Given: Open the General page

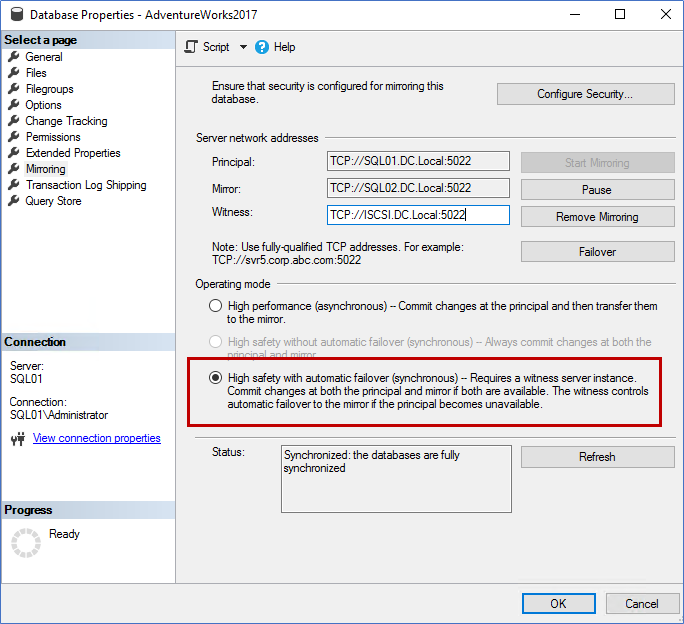Looking at the screenshot, I should point(44,57).
